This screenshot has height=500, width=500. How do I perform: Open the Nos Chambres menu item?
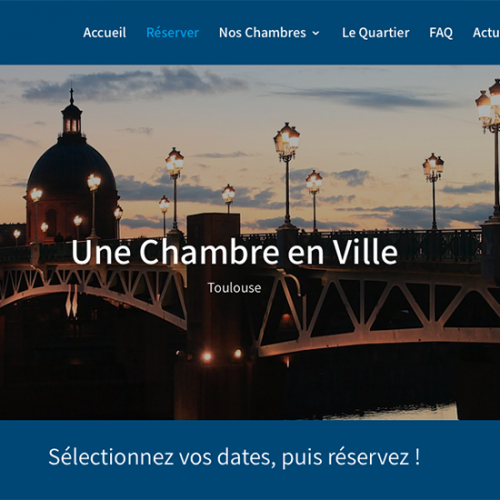262,33
